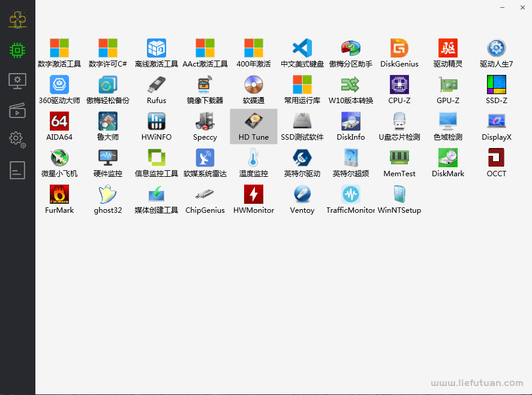
Task: Open MemTest
Action: click(x=399, y=163)
